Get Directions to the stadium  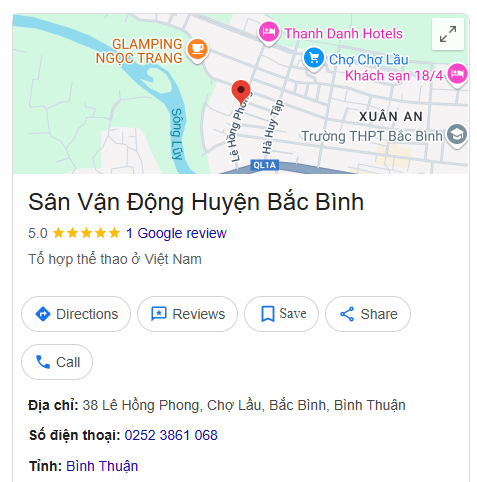[76, 314]
